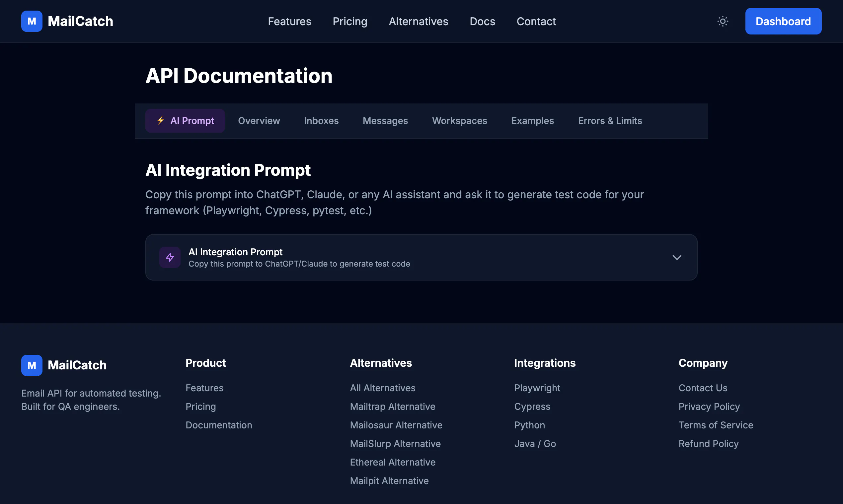
Task: Open Alternatives in the top navigation
Action: (418, 22)
